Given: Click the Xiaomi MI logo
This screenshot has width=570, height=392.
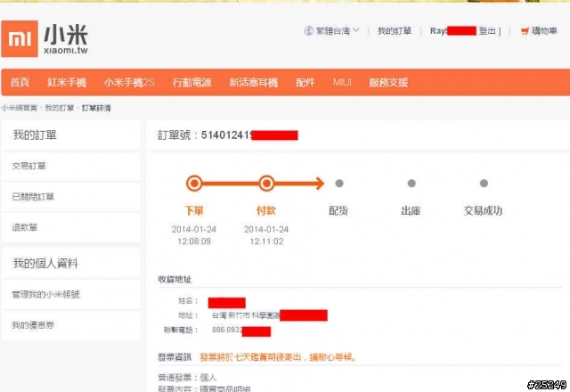Looking at the screenshot, I should (20, 39).
